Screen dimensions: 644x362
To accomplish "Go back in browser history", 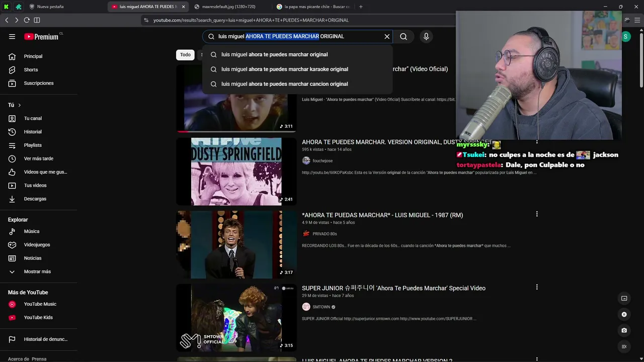I will click(7, 20).
